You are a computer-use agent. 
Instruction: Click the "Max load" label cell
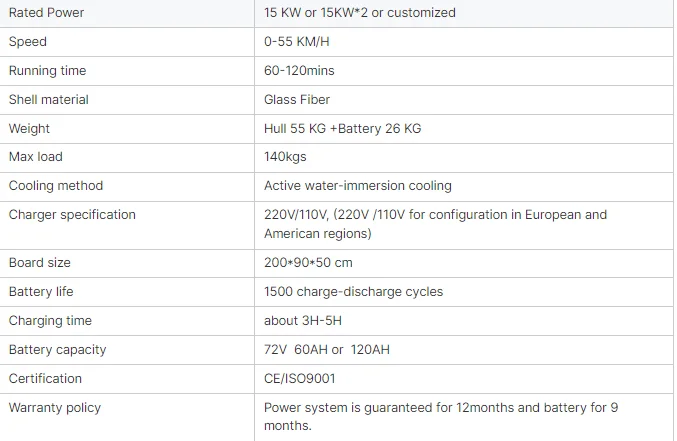click(x=36, y=157)
